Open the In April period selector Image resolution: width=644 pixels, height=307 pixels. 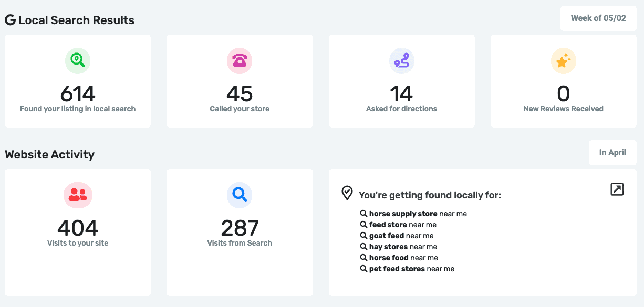612,153
